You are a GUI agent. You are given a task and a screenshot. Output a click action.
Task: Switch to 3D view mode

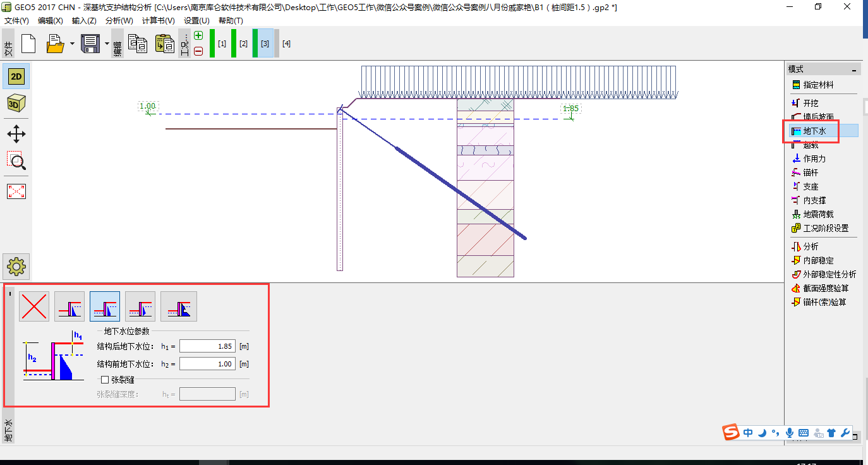pyautogui.click(x=16, y=104)
